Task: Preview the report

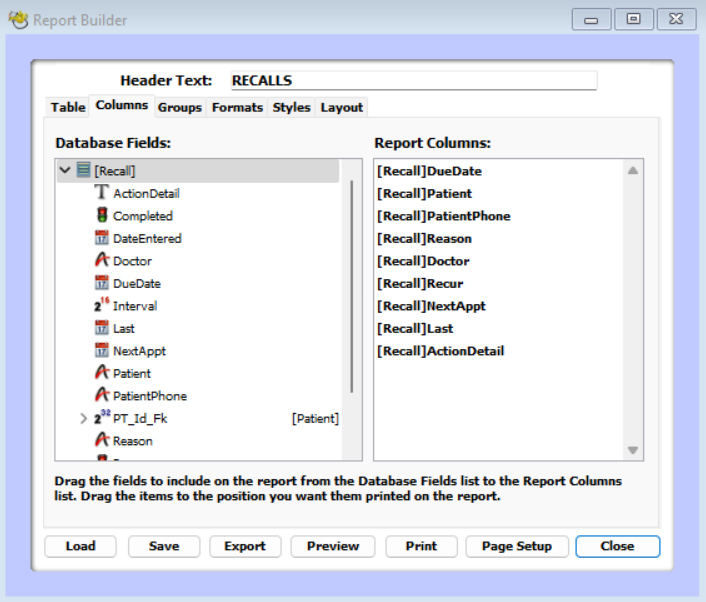Action: click(333, 546)
